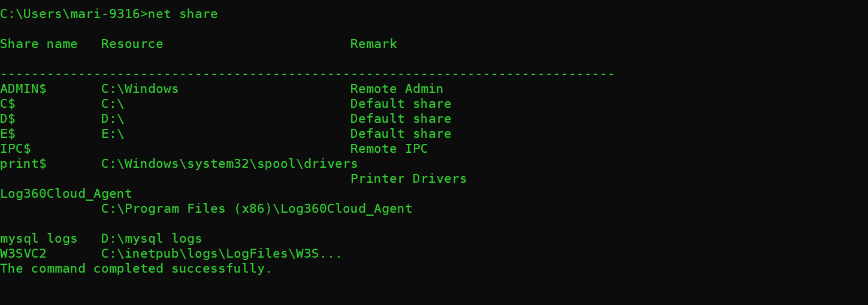Click the 'Share name' column header
The image size is (868, 305).
(x=39, y=44)
